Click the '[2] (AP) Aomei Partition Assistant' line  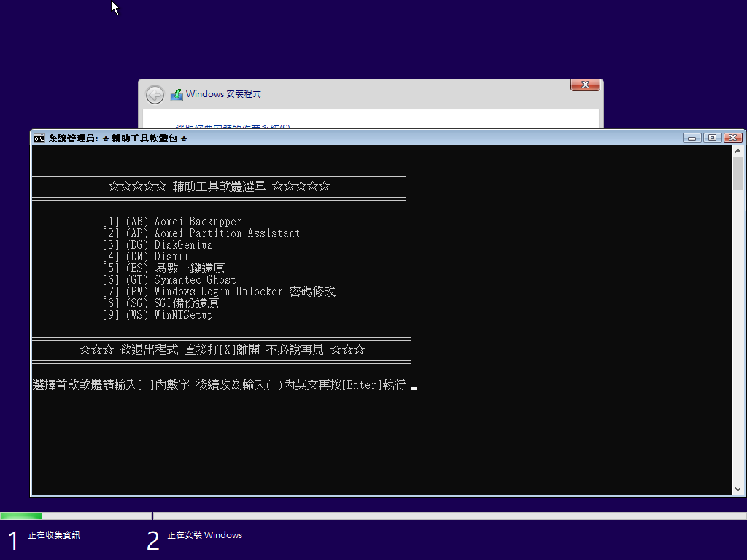tap(201, 233)
